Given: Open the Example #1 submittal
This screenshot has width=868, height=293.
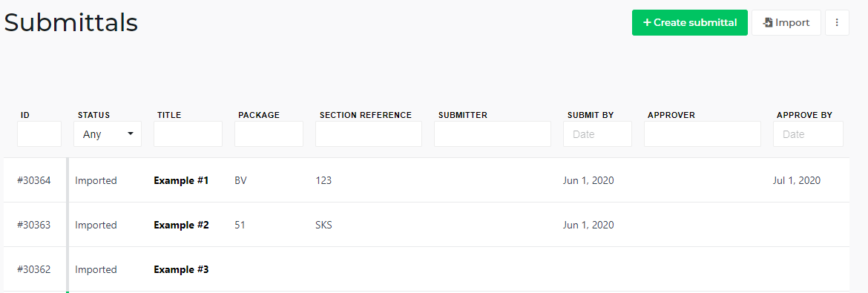Looking at the screenshot, I should tap(181, 180).
